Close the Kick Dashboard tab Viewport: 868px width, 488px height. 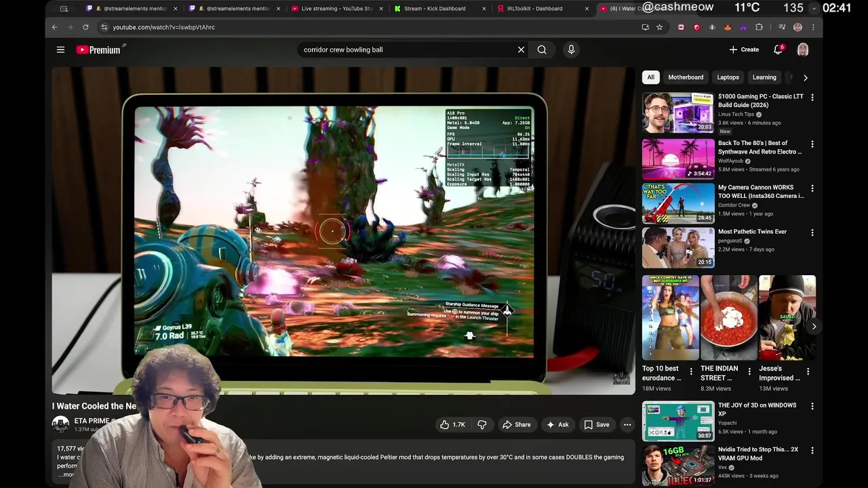(x=484, y=9)
